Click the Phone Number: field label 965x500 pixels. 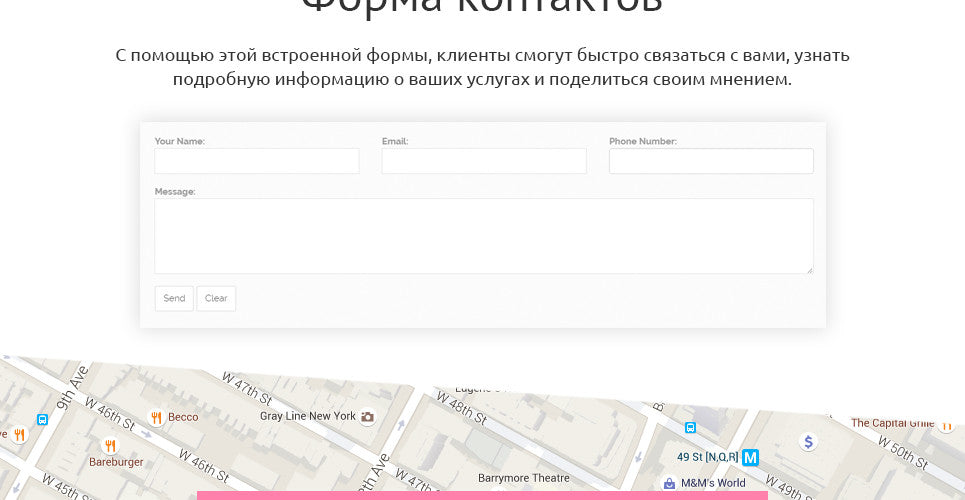tap(643, 141)
